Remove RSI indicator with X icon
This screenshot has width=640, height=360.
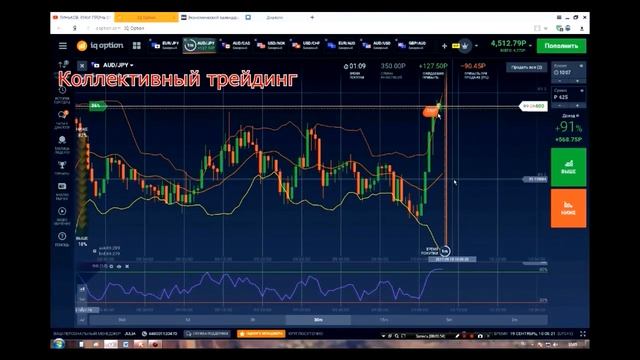point(127,266)
